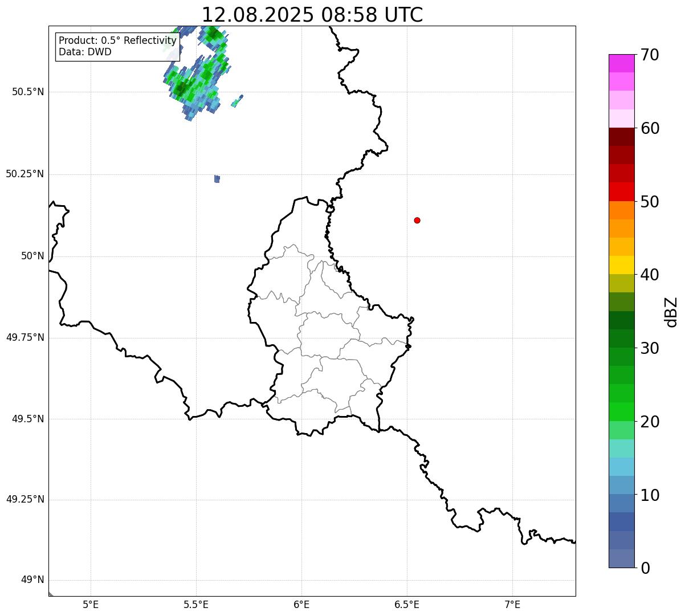Click the 'Data: DWD' legend text
Viewport: 685px width, 616px height.
click(85, 52)
